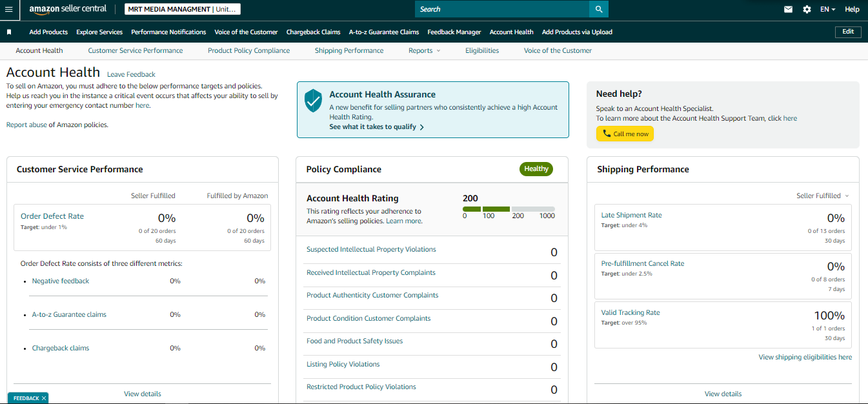Screen dimensions: 868x404
Task: Open the Negative feedback link
Action: tap(61, 281)
